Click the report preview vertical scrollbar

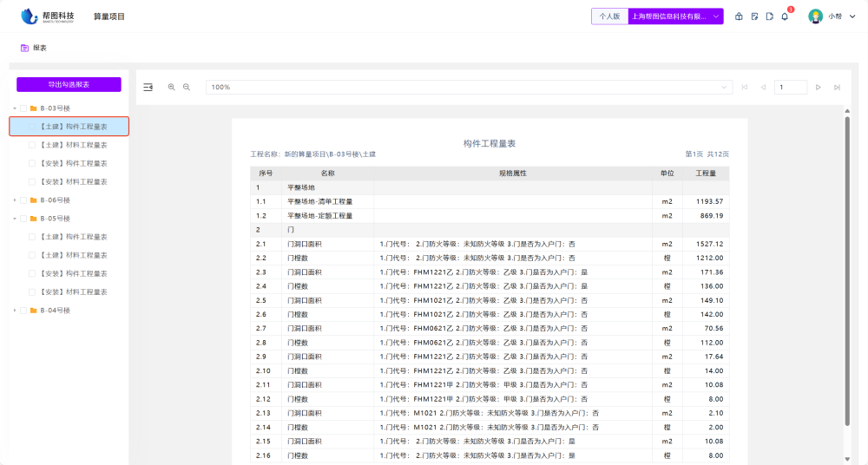tap(847, 269)
